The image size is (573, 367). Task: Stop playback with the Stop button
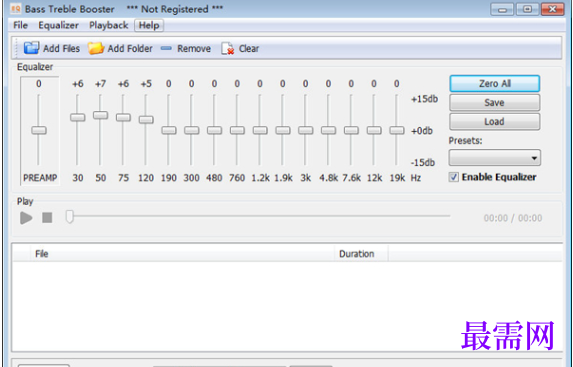[x=47, y=218]
